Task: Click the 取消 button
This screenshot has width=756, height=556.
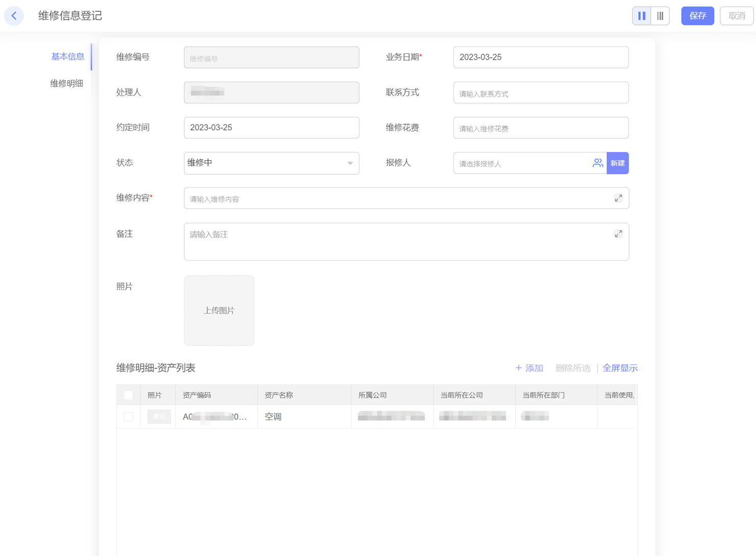Action: (737, 16)
